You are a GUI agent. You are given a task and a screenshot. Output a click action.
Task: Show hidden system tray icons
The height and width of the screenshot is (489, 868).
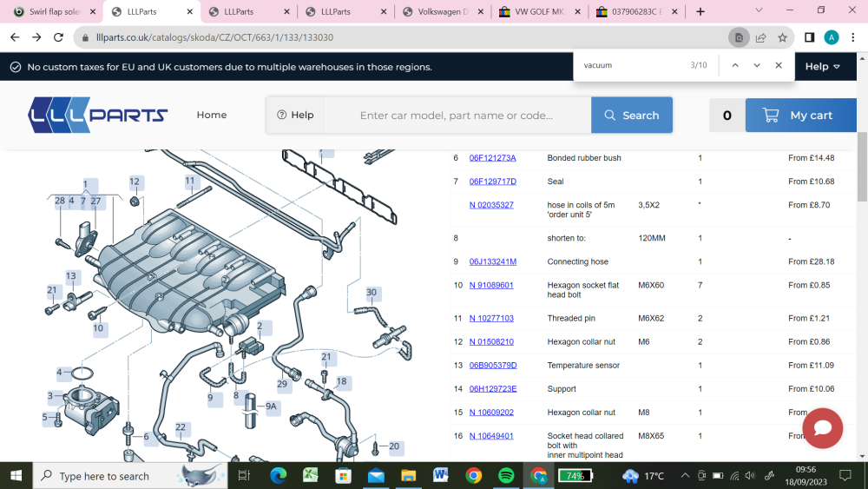click(x=685, y=476)
